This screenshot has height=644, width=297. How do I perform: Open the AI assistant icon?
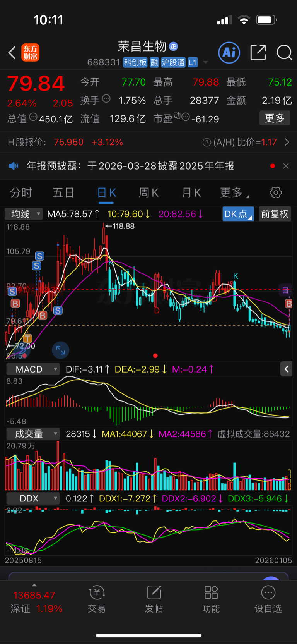(x=229, y=53)
